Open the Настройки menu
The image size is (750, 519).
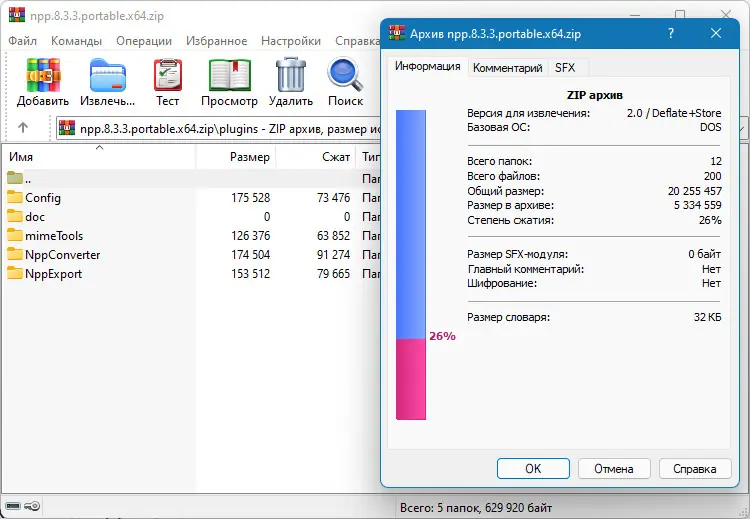291,41
